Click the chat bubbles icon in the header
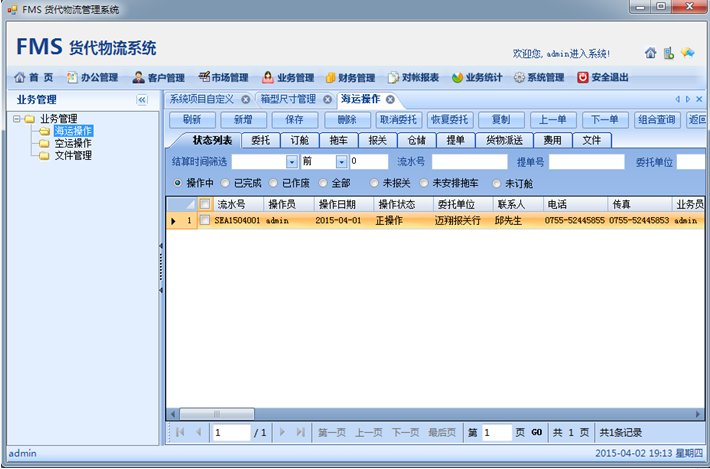This screenshot has width=710, height=469. (x=687, y=53)
